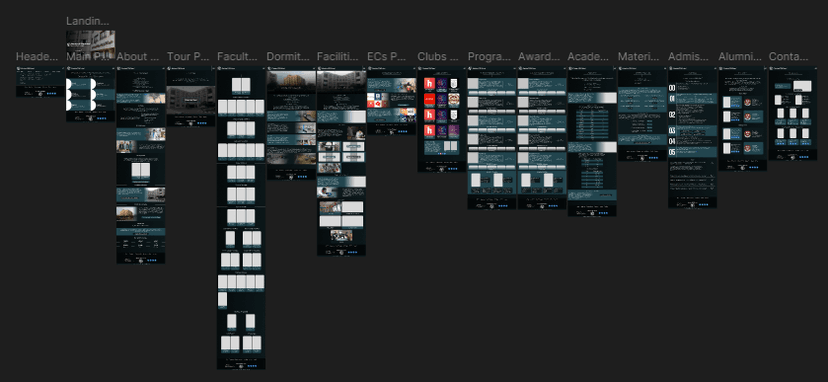This screenshot has height=382, width=828.
Task: Select the "Materi..." frame label
Action: click(639, 57)
